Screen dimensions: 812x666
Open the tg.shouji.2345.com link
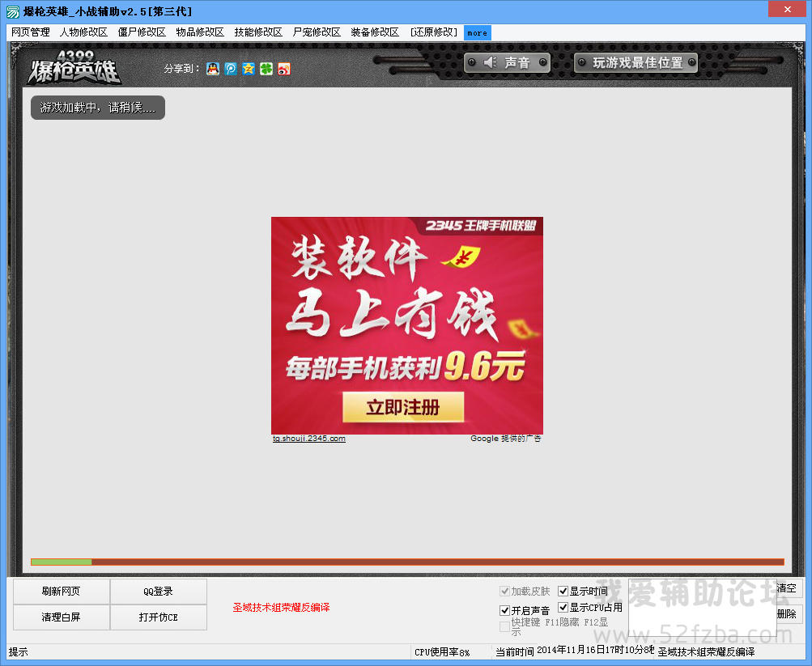coord(309,439)
